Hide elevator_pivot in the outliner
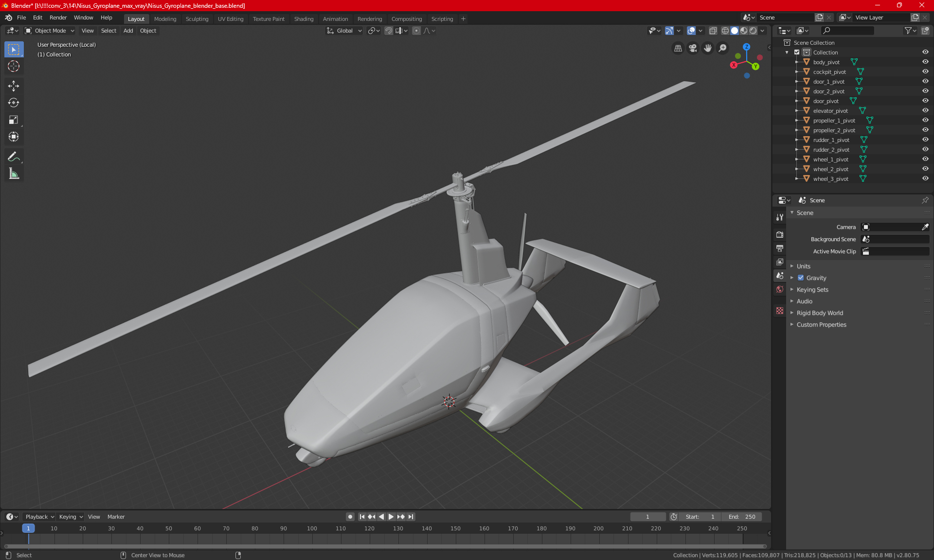 (925, 110)
